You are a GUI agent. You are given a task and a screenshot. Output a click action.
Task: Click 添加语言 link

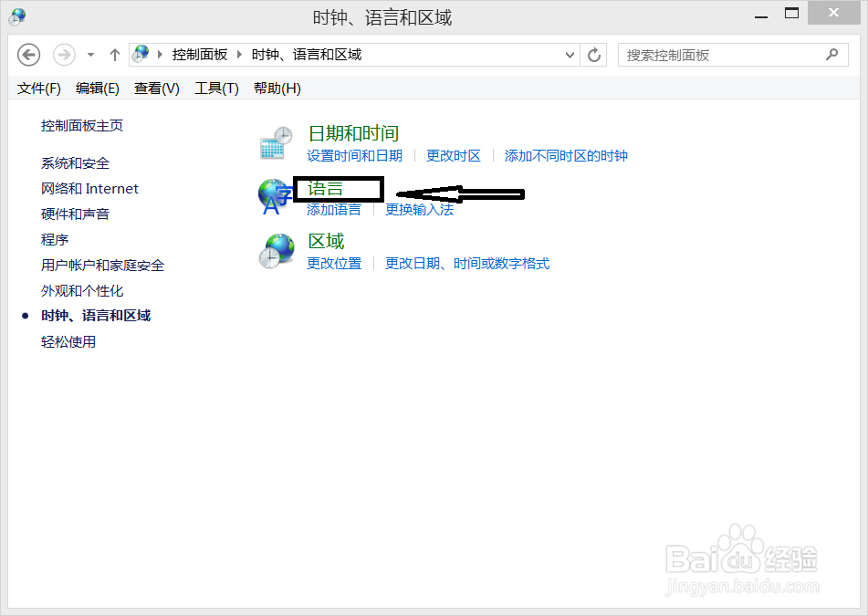334,210
